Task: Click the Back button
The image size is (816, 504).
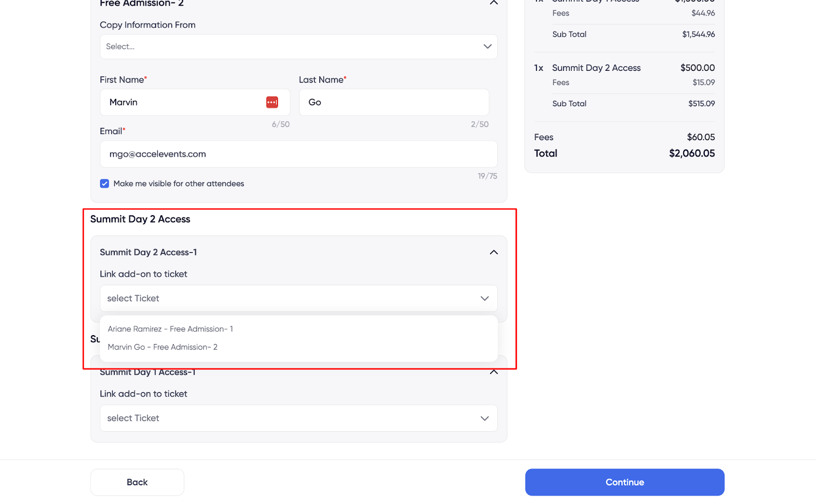Action: click(137, 482)
